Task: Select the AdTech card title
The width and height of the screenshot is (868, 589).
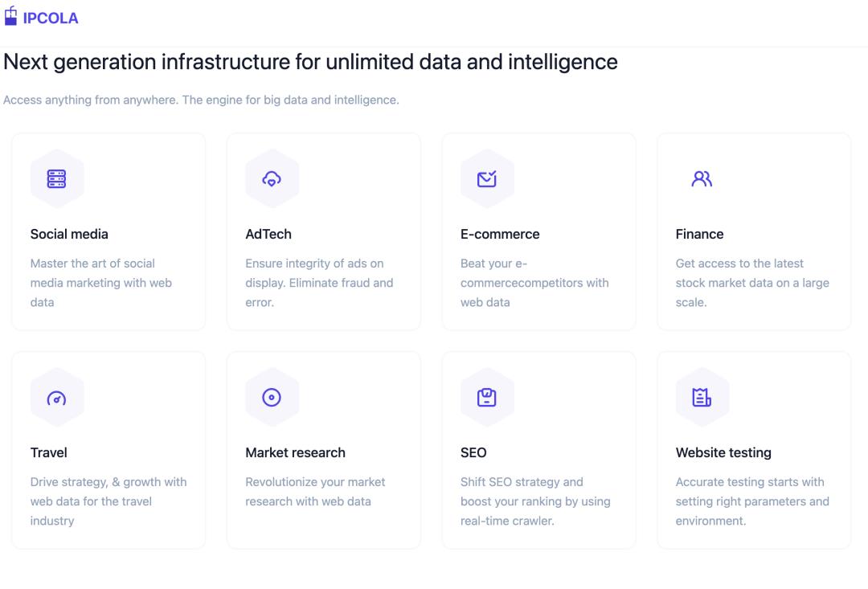Action: click(268, 234)
